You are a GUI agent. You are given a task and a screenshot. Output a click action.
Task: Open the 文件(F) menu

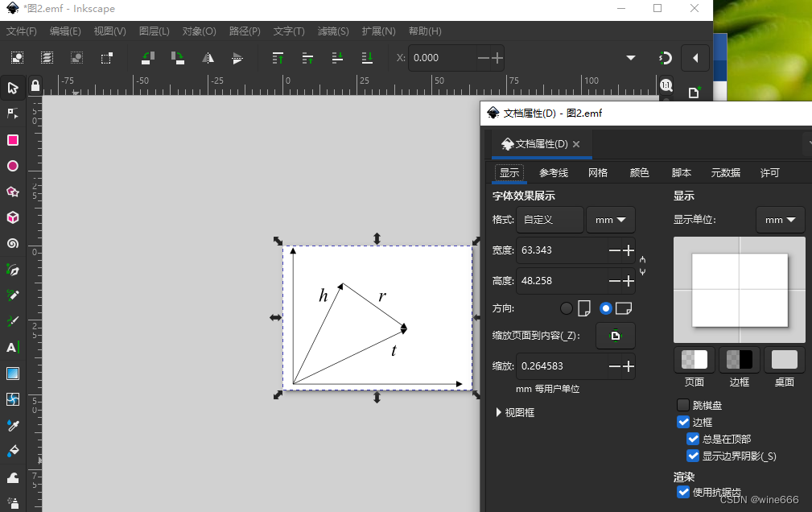(x=21, y=31)
